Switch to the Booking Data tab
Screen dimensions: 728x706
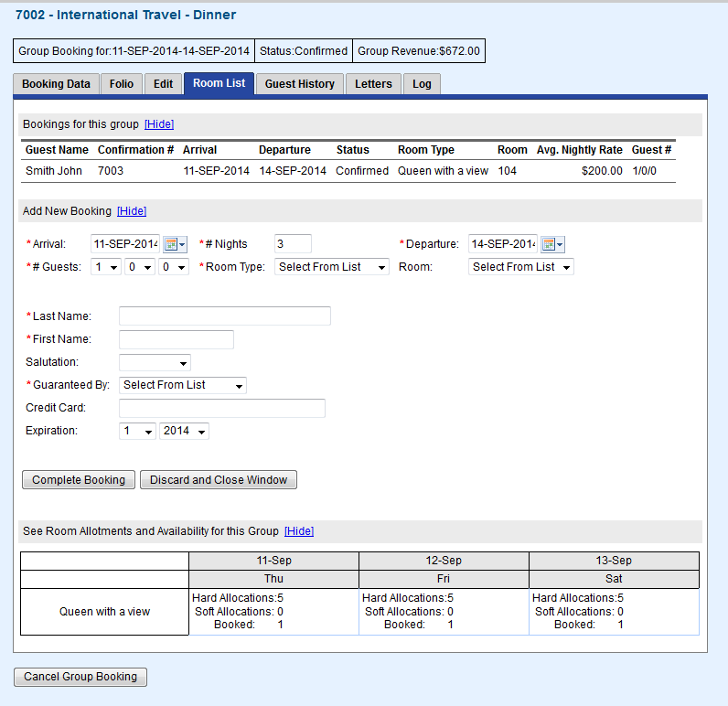pos(56,84)
